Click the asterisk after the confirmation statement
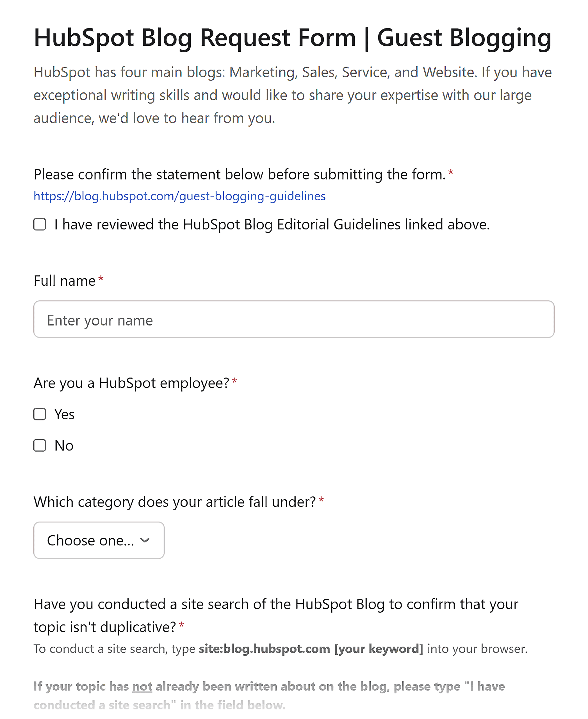This screenshot has width=588, height=719. coord(451,172)
